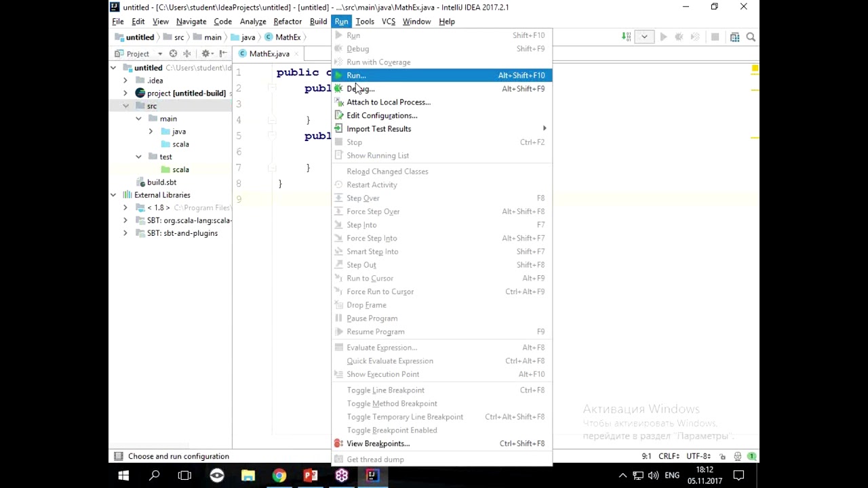Click the taskbar clock showing 18:12
868x488 pixels.
pos(705,475)
